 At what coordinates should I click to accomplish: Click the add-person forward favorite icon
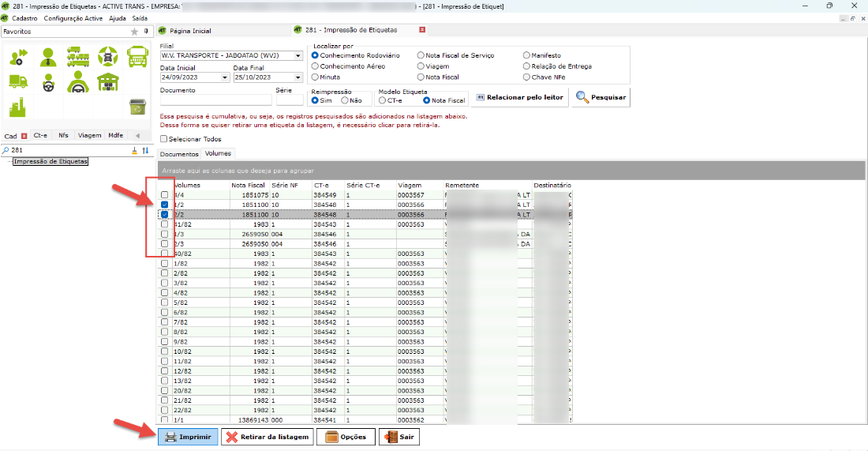click(19, 57)
